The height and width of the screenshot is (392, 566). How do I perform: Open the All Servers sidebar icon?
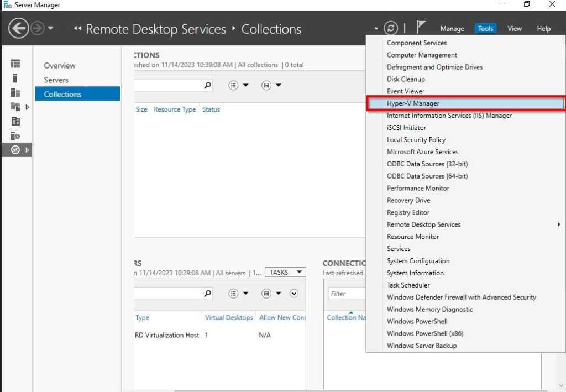pos(15,93)
